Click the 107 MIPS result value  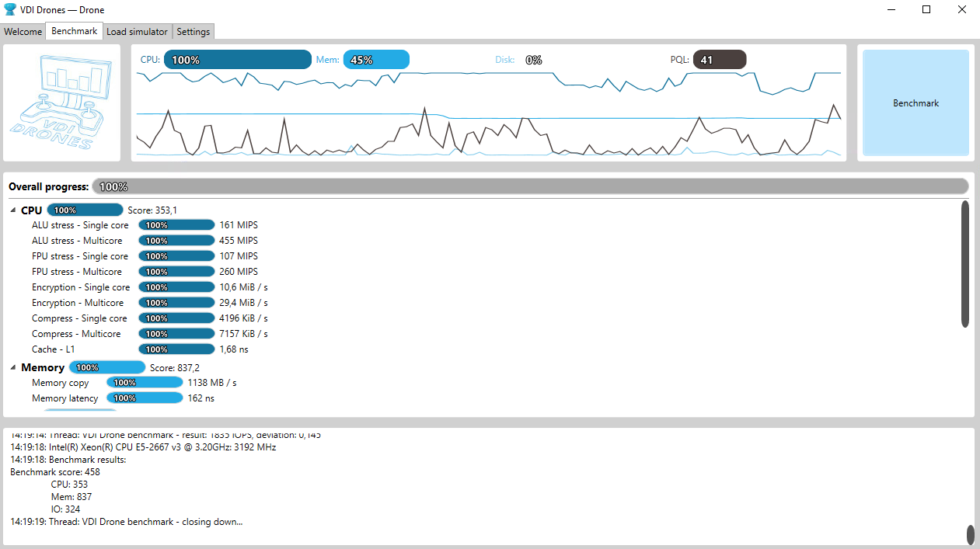[x=239, y=256]
